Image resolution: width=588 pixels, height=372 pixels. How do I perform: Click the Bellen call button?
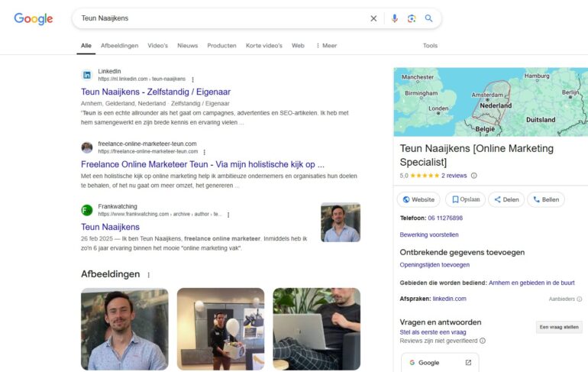pyautogui.click(x=546, y=199)
